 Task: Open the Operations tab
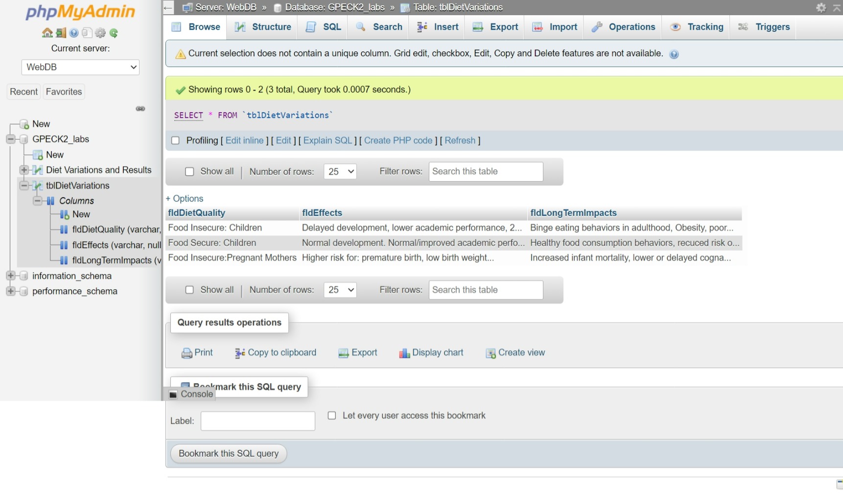[623, 27]
